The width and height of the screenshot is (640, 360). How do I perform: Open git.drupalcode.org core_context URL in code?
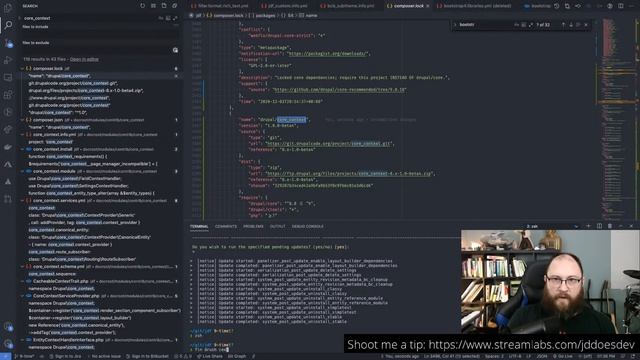coord(329,143)
